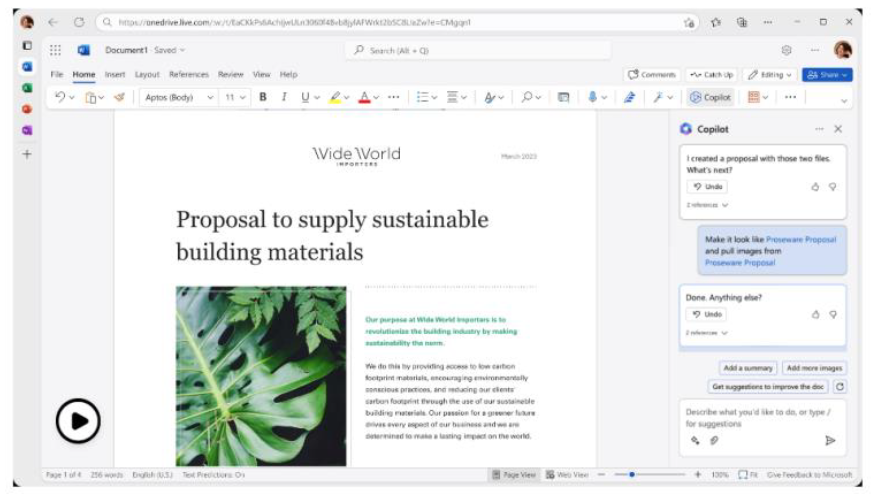Screen dimensions: 875x504
Task: Refresh the Copilot suggestions
Action: [x=839, y=386]
